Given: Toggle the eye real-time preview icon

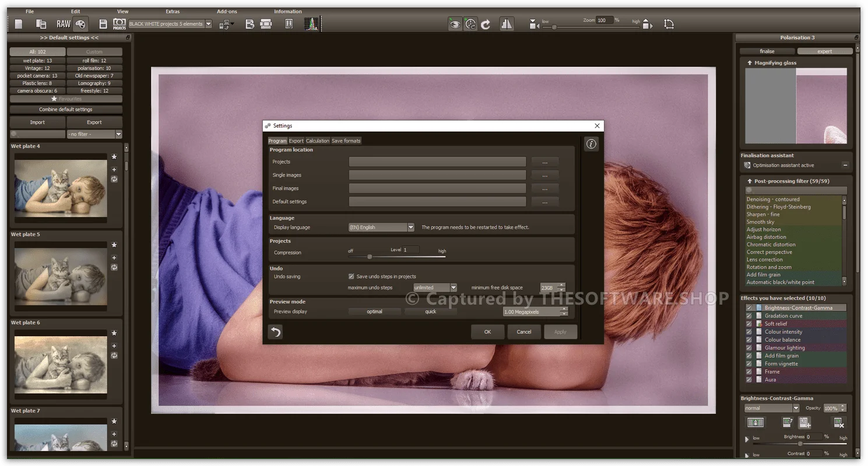Looking at the screenshot, I should tap(455, 24).
